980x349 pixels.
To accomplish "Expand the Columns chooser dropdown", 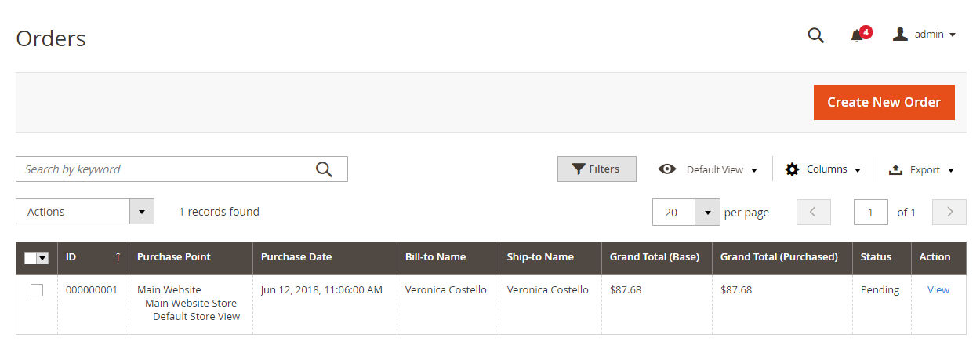I will [x=823, y=169].
